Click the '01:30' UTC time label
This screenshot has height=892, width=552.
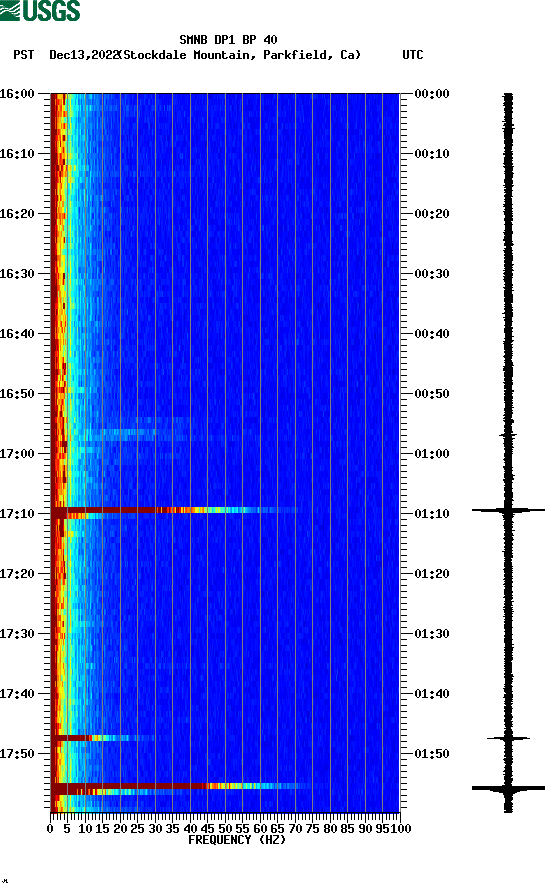(432, 634)
